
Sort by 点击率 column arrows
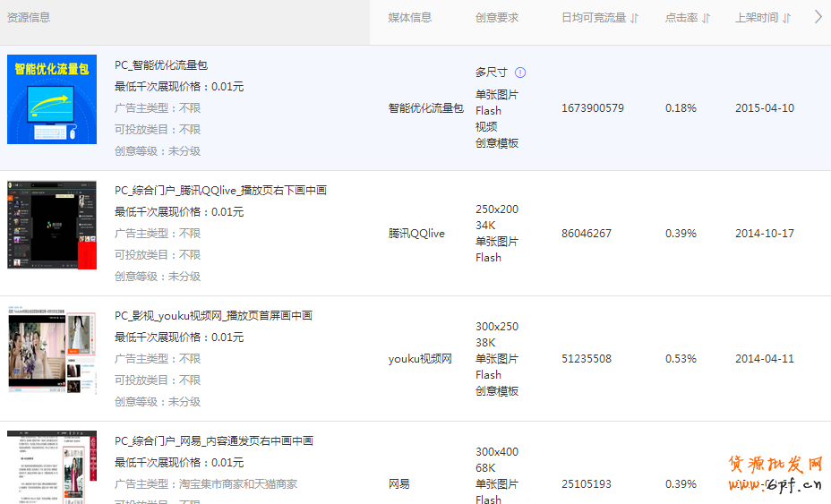coord(706,18)
